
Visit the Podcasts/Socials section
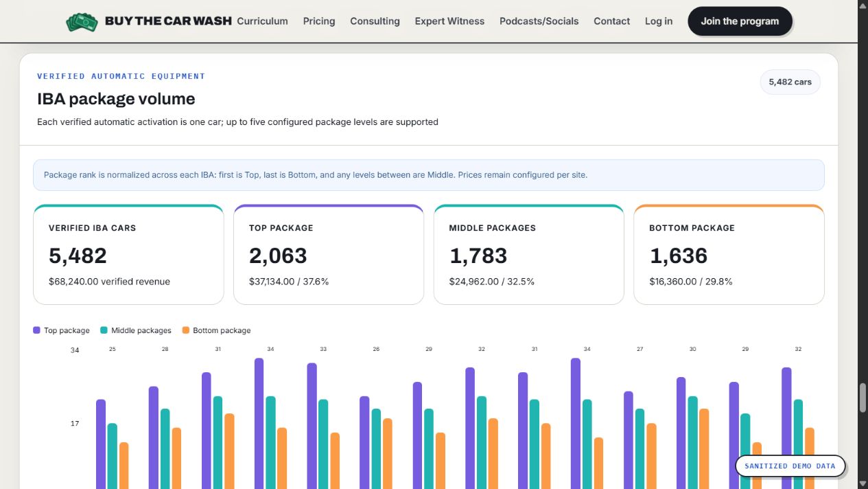(x=539, y=21)
